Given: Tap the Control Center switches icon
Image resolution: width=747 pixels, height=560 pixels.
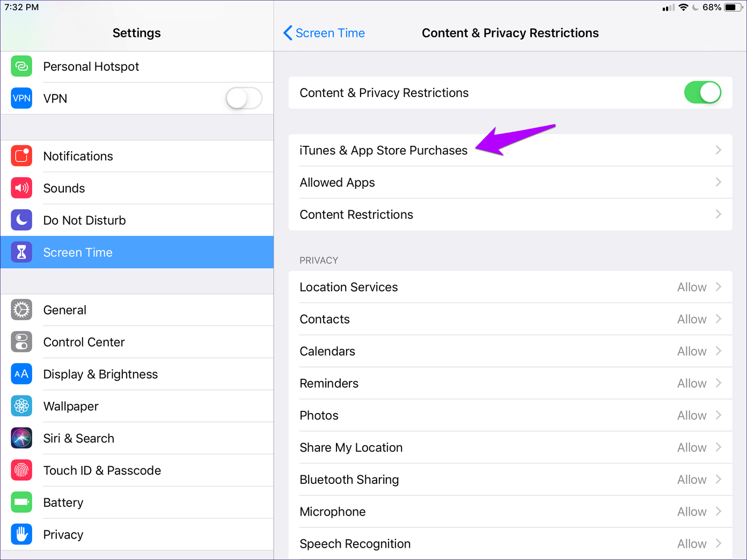Looking at the screenshot, I should 21,342.
